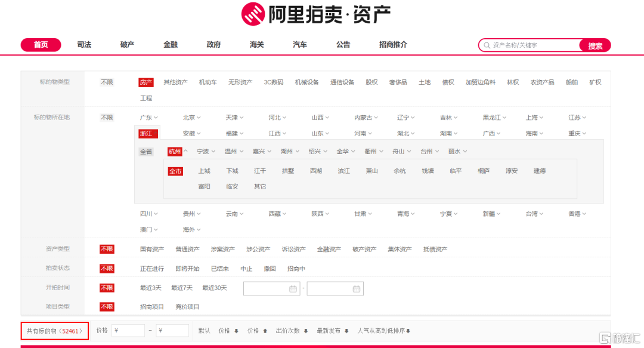Screen dimensions: 644x348
Task: Click the Ali Auction logo icon
Action: (x=253, y=14)
